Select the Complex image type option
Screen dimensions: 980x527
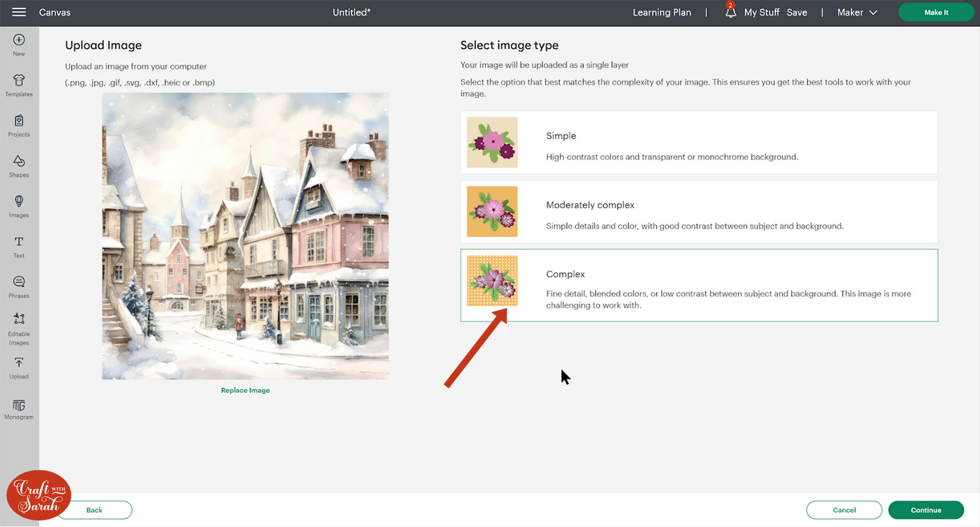click(699, 285)
